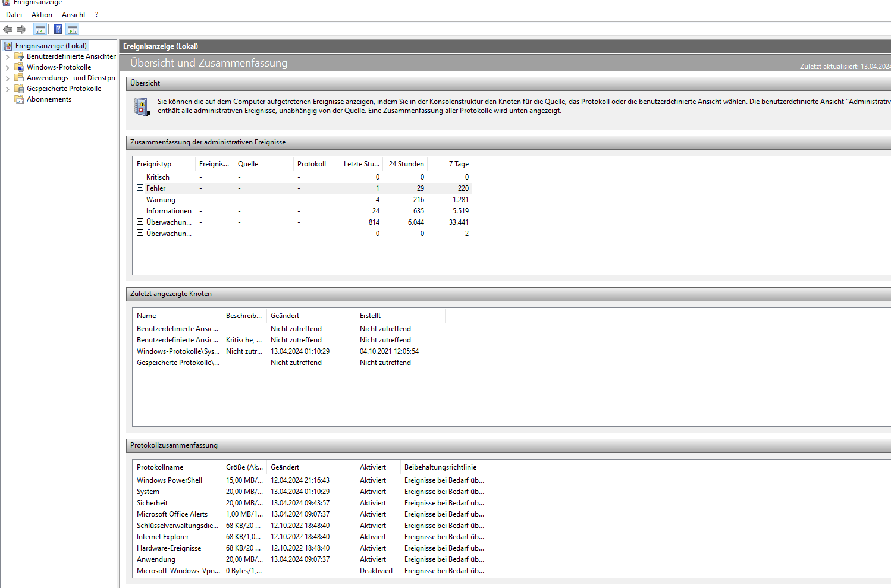Click the Anwendungs- und Dienstprotokolle folder icon

19,78
